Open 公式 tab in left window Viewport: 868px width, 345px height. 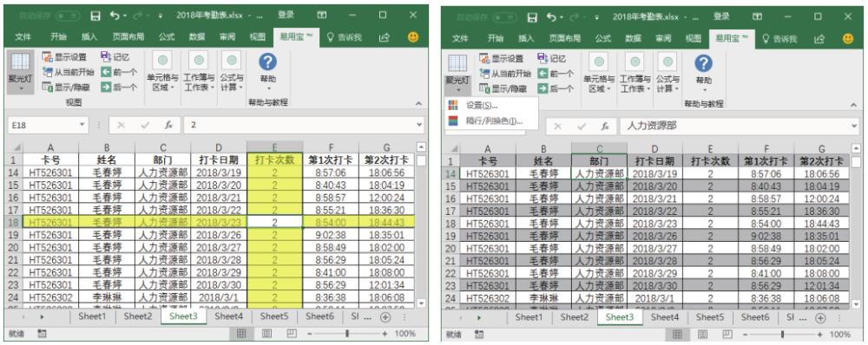click(x=167, y=37)
